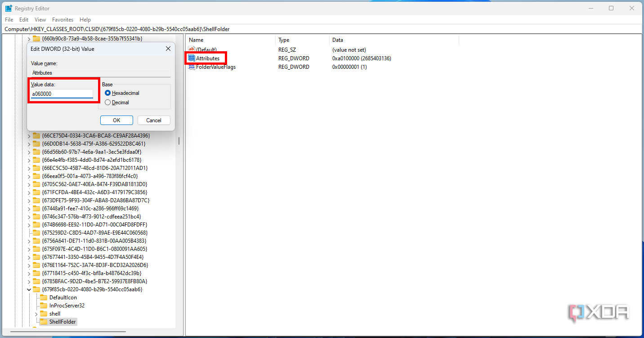Viewport: 644px width, 338px height.
Task: Expand the {67718415-c450-4f3c-bf8a-b487642dc39b} key
Action: (x=29, y=273)
